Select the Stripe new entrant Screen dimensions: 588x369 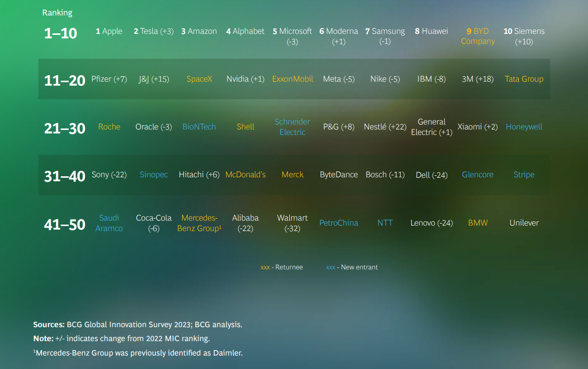(524, 175)
